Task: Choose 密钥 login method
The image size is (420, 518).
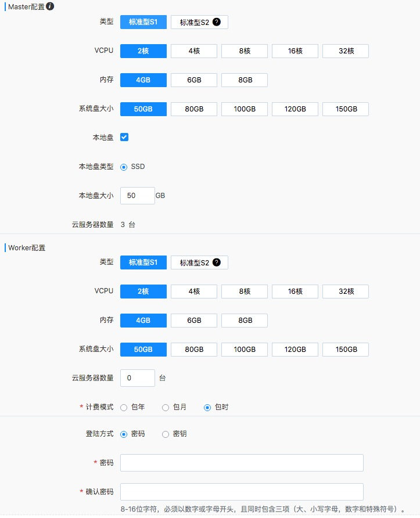Action: pos(166,434)
